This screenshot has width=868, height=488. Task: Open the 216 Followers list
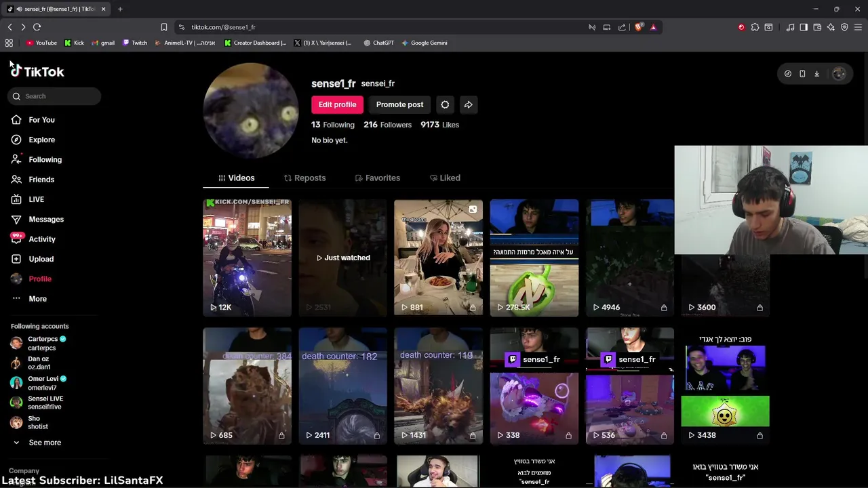pyautogui.click(x=387, y=125)
